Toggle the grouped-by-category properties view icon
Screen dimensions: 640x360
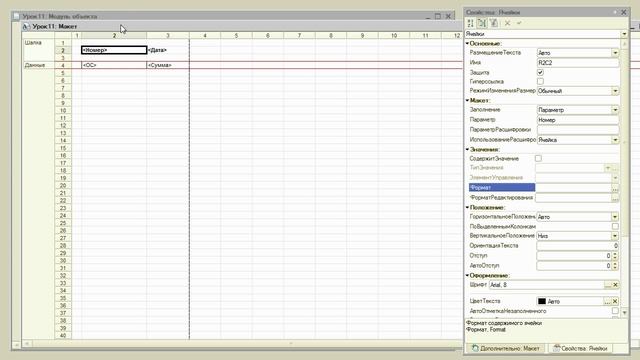point(482,23)
